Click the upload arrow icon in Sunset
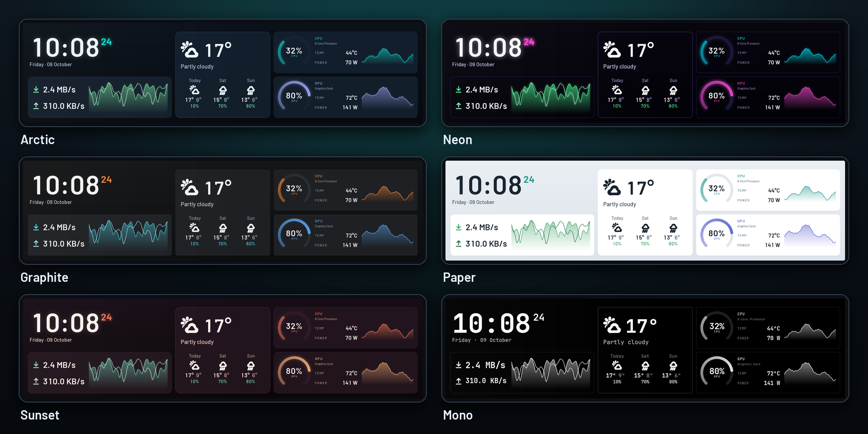The height and width of the screenshot is (434, 868). pyautogui.click(x=36, y=381)
